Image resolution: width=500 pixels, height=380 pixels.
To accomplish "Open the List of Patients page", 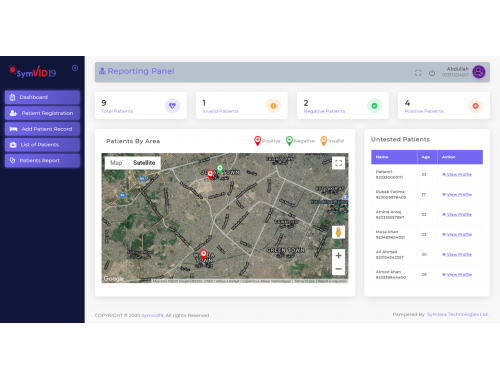I will pos(42,145).
